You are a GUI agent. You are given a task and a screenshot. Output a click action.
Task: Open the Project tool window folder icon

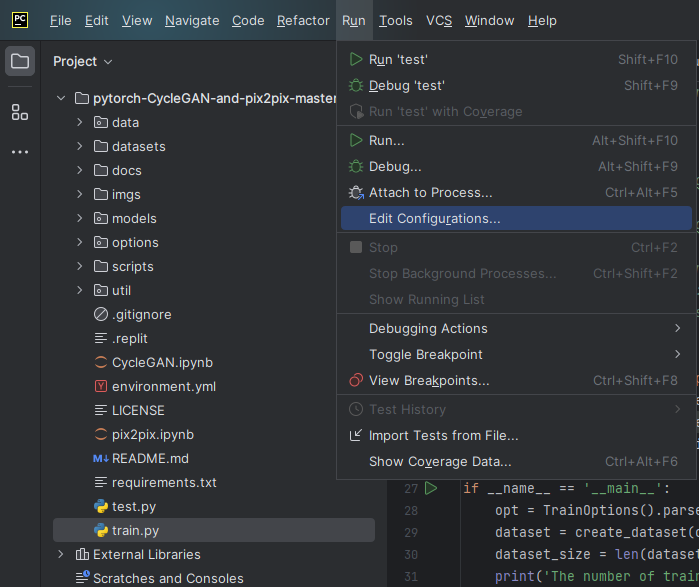(20, 61)
